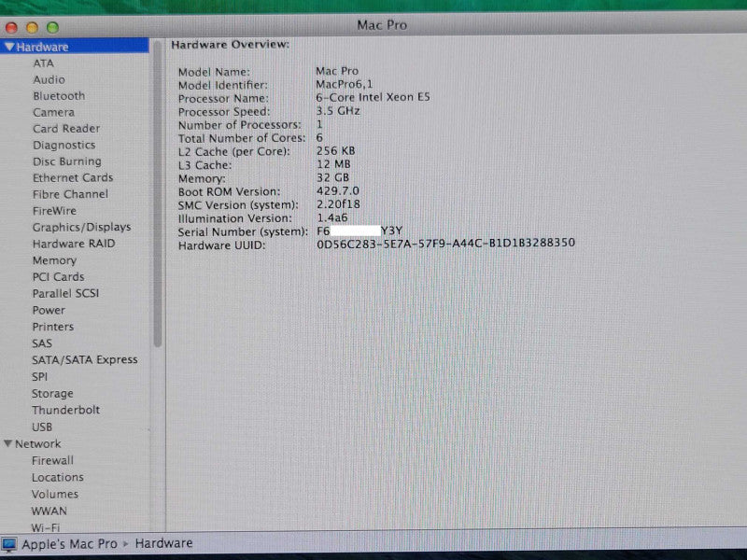Show Memory details in sidebar
Screen dimensions: 747x560
tap(54, 260)
